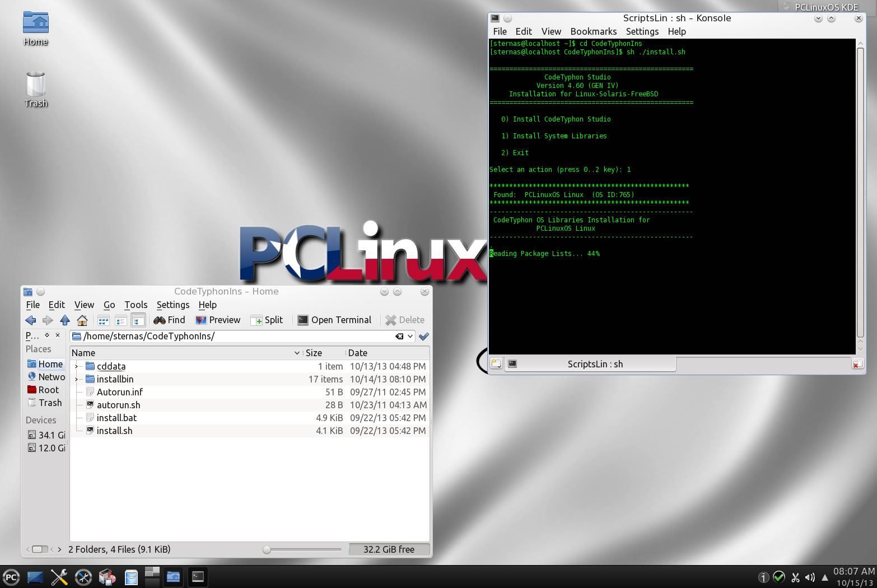877x588 pixels.
Task: Click the Konsole vertical scrollbar
Action: point(861,193)
